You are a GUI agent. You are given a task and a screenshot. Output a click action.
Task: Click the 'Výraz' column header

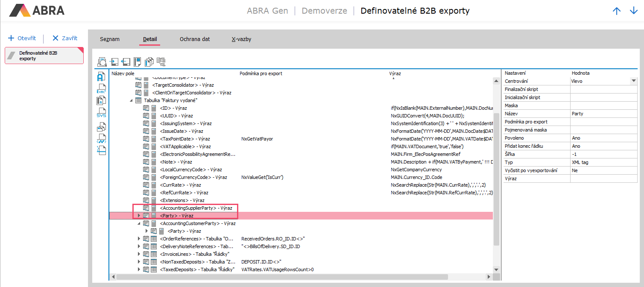click(395, 73)
